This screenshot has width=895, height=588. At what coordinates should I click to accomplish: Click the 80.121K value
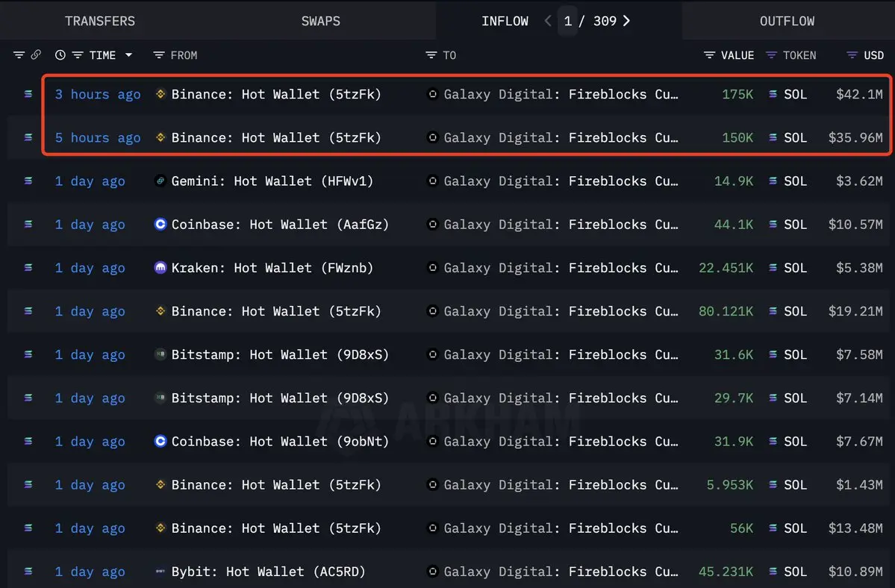point(726,311)
